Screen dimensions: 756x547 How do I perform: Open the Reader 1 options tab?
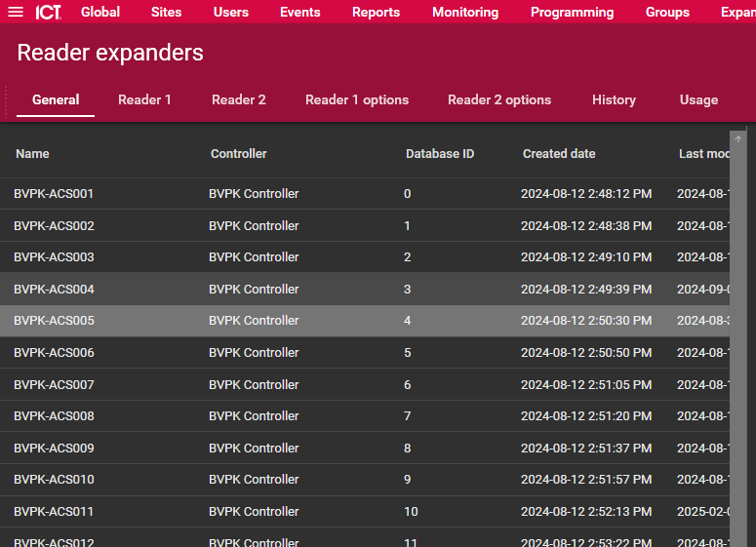357,99
